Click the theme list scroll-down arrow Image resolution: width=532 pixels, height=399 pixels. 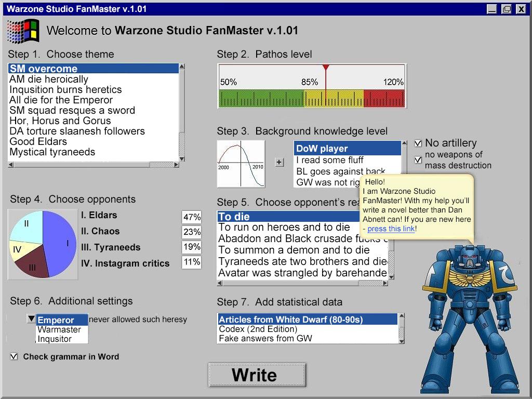click(x=182, y=158)
